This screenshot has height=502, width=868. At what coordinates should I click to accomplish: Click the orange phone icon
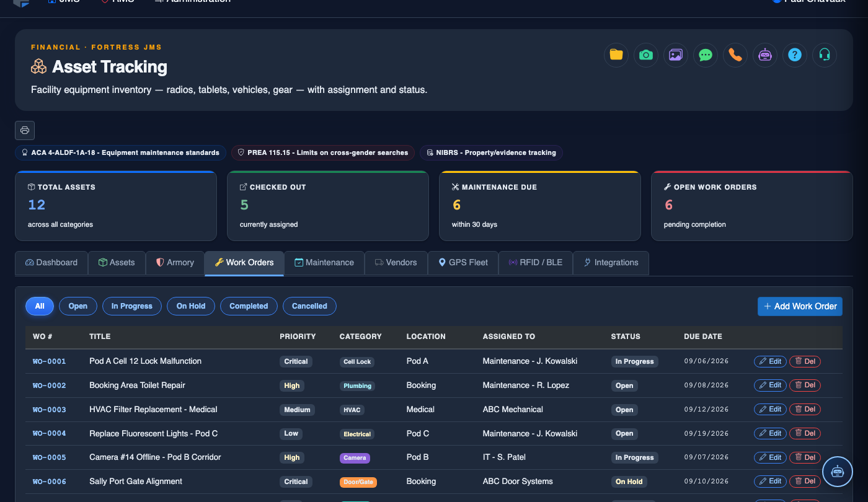tap(735, 55)
